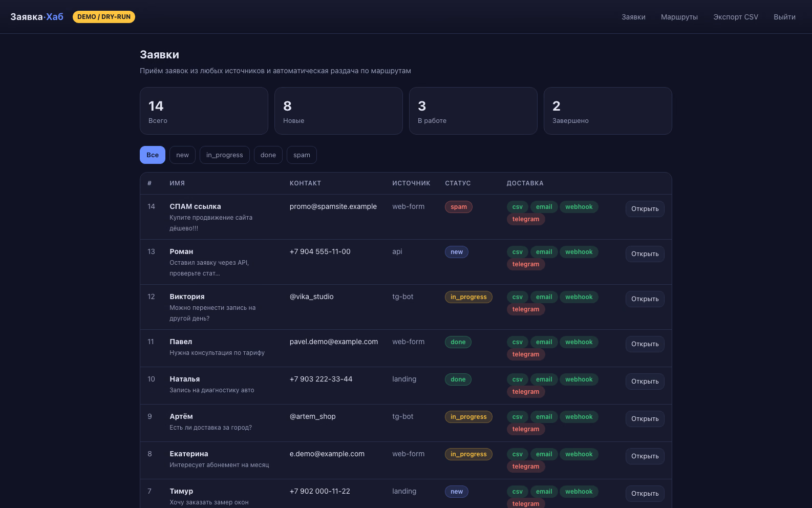Click csv delivery tag in Артём's row
The image size is (812, 508).
(x=518, y=417)
